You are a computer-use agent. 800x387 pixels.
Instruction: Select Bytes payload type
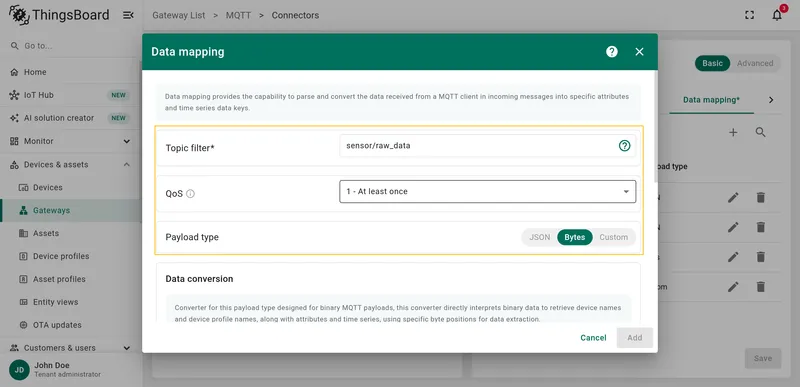click(574, 237)
